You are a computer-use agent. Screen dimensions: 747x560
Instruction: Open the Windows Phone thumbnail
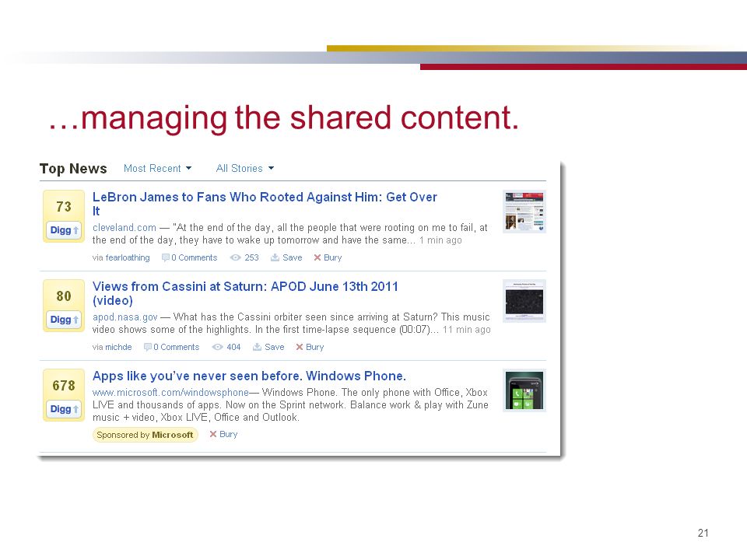[524, 390]
